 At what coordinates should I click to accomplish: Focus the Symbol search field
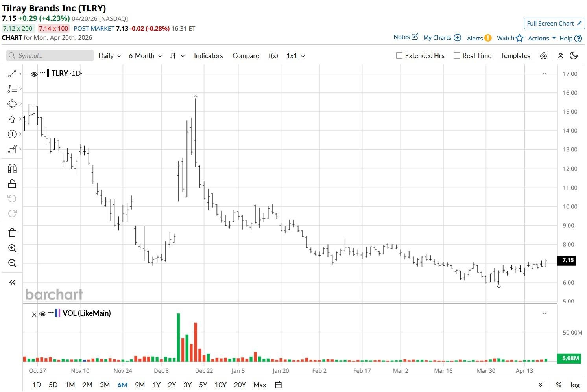point(50,56)
